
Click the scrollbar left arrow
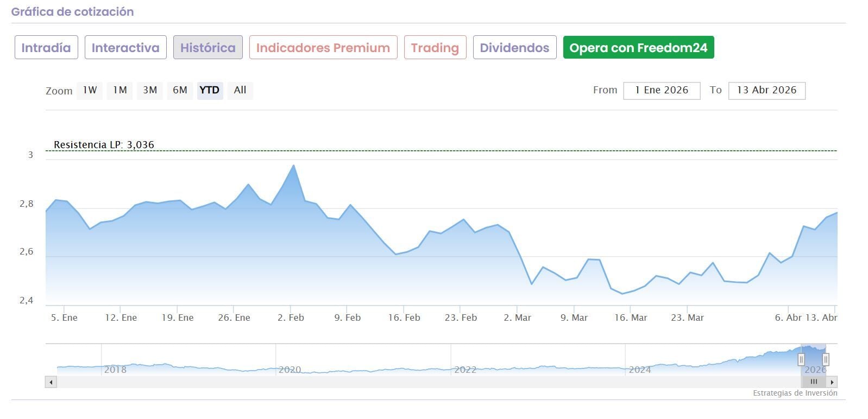click(51, 382)
